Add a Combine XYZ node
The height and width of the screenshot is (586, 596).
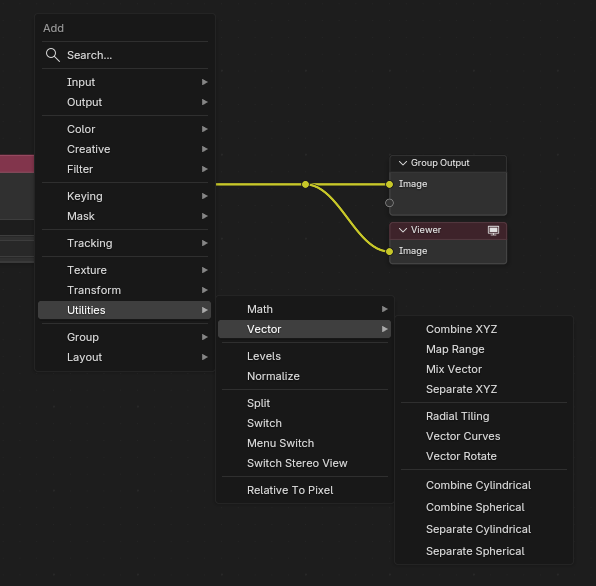pyautogui.click(x=483, y=329)
